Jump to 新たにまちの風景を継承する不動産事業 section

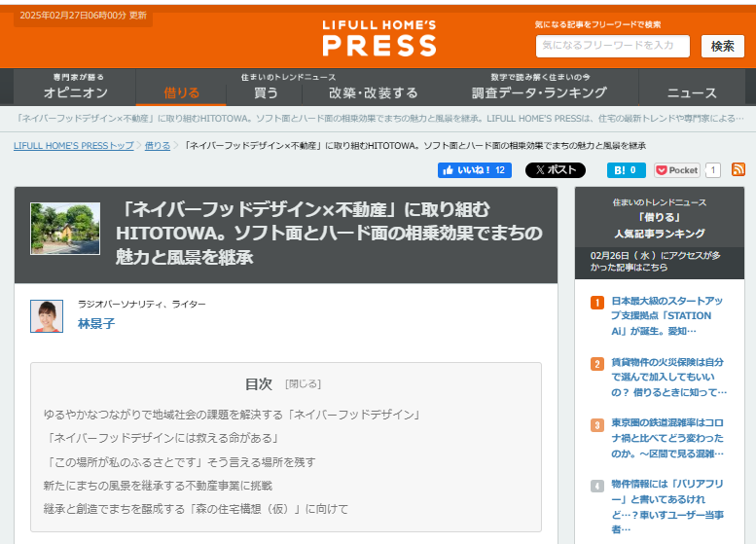pos(158,486)
